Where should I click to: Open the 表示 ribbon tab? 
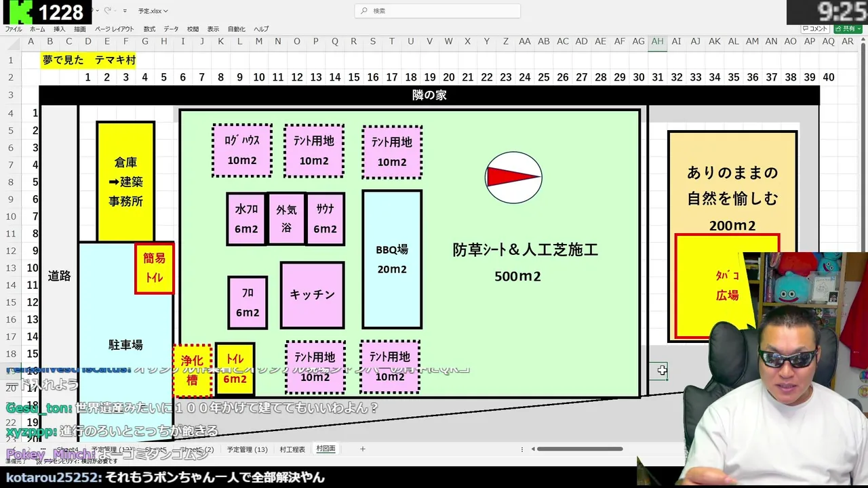point(213,29)
